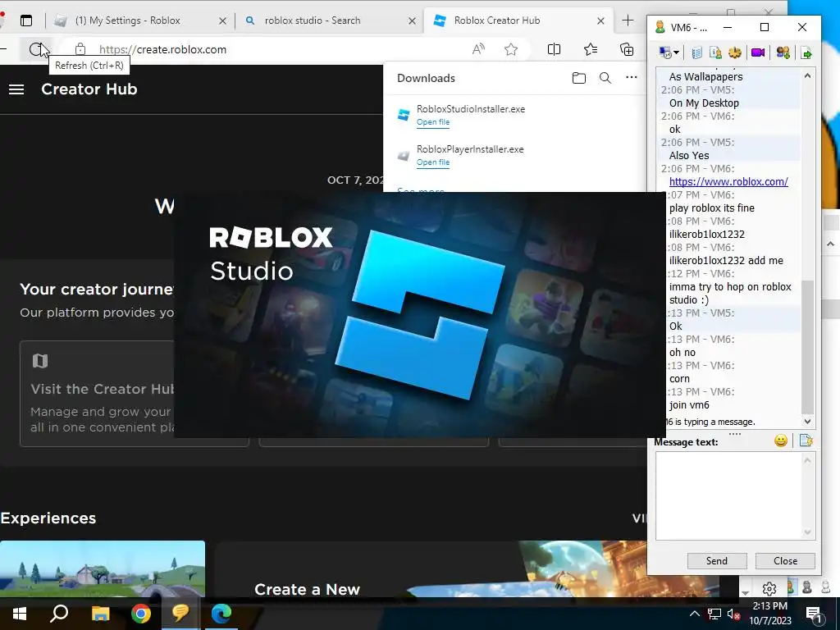
Task: Open the downloads folder icon
Action: pos(578,78)
